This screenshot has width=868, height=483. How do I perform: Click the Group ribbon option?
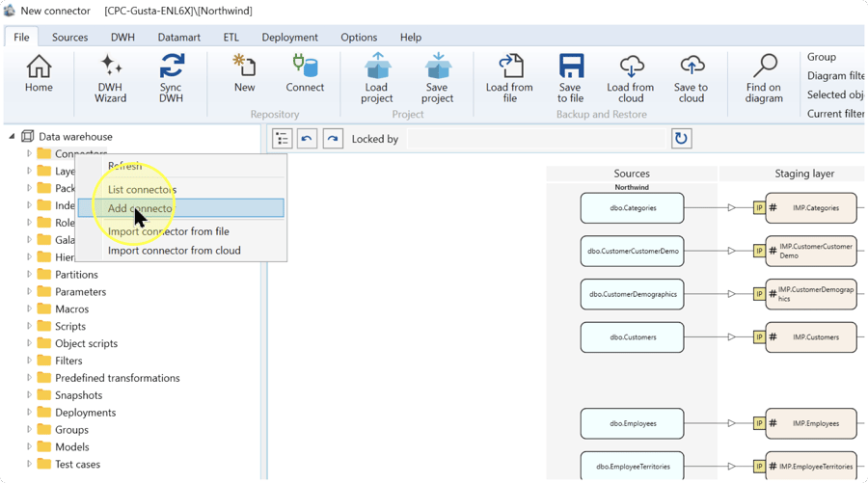[822, 57]
